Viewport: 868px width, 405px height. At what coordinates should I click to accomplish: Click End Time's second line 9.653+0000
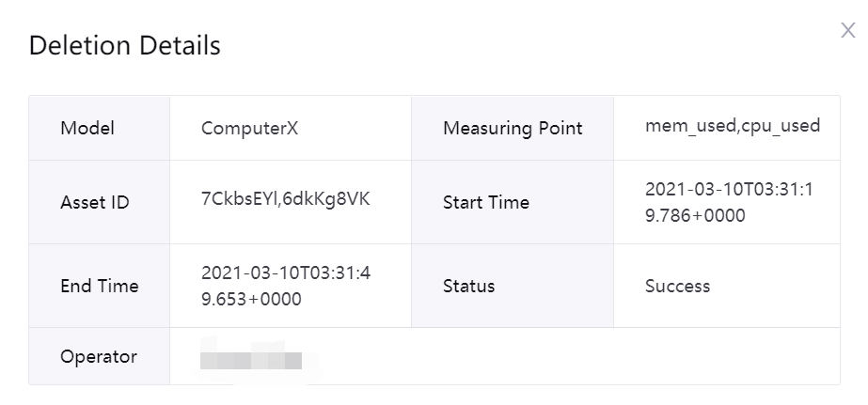(251, 300)
